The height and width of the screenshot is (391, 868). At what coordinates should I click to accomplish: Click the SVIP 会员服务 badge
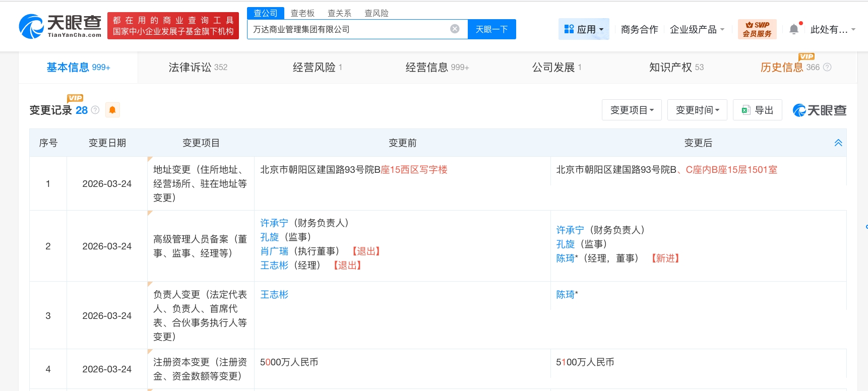(757, 29)
